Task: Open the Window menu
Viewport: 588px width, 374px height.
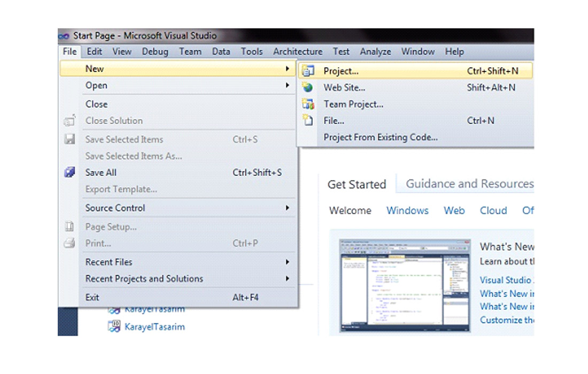Action: tap(418, 51)
